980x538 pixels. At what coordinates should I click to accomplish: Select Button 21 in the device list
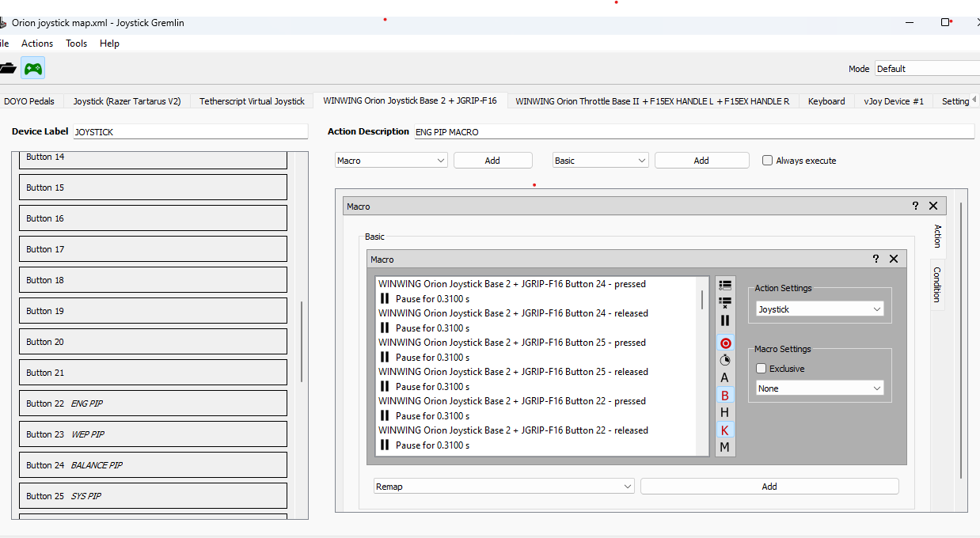click(153, 373)
